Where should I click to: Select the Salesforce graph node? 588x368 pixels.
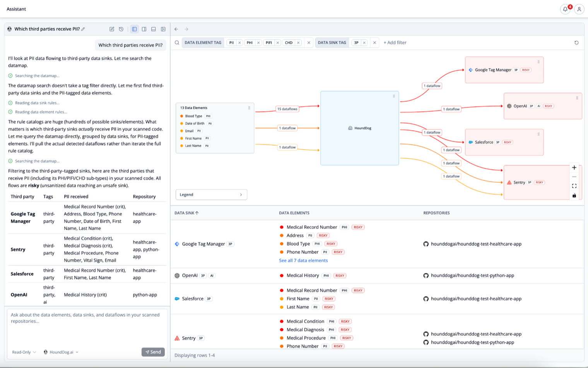[x=504, y=142]
